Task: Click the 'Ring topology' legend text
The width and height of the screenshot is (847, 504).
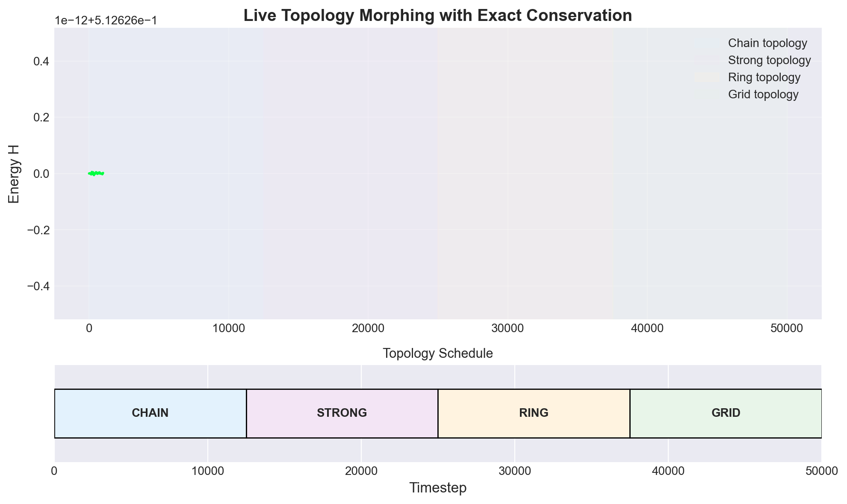Action: tap(764, 77)
